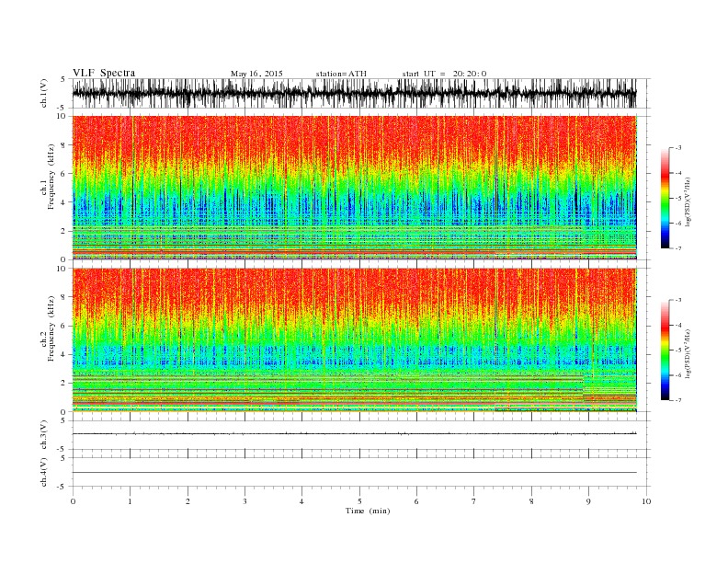Viewport: 728px width, 563px height.
Task: Click the 'ch.3(V)' axis label
Action: click(44, 435)
